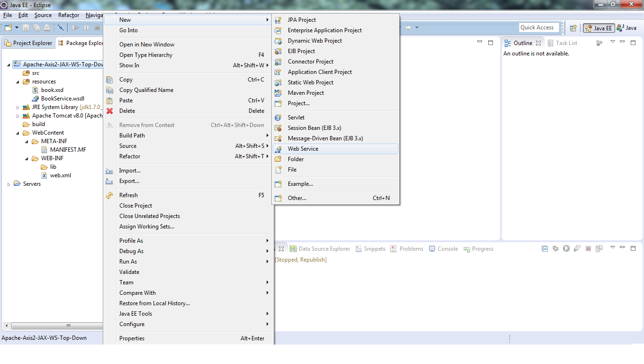Viewport: 644px width, 364px height.
Task: Switch to the Task List tab
Action: pos(563,43)
